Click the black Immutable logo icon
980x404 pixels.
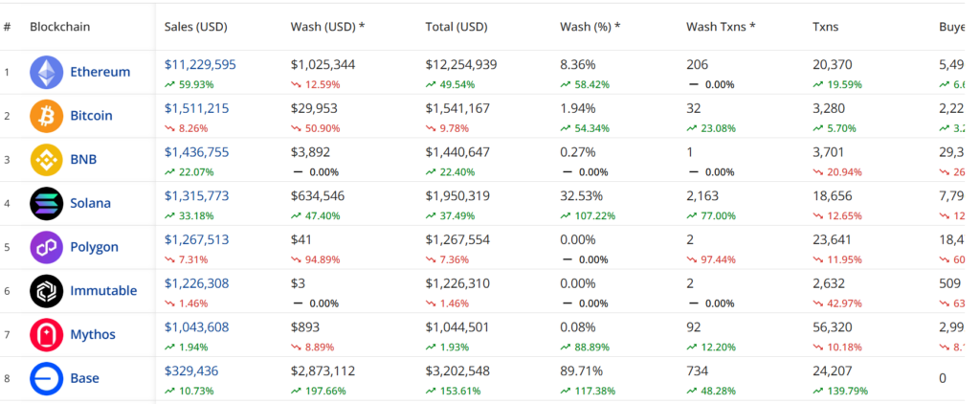(46, 290)
